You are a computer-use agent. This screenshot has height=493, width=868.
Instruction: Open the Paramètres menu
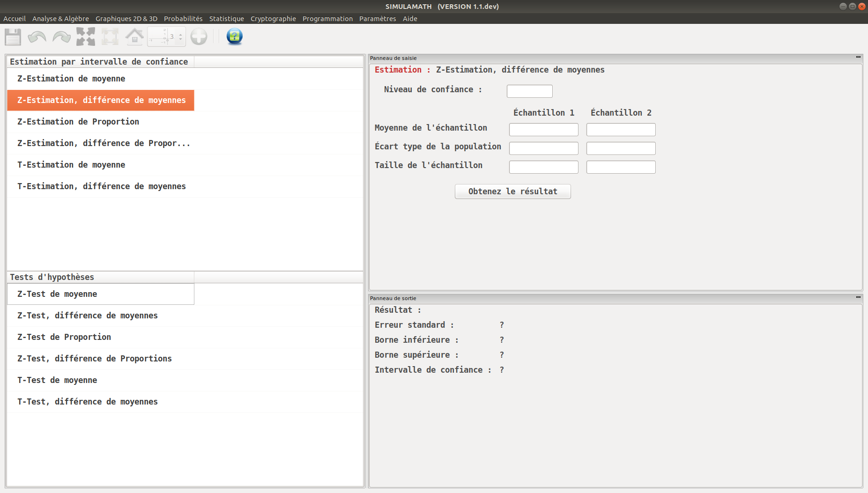point(378,19)
